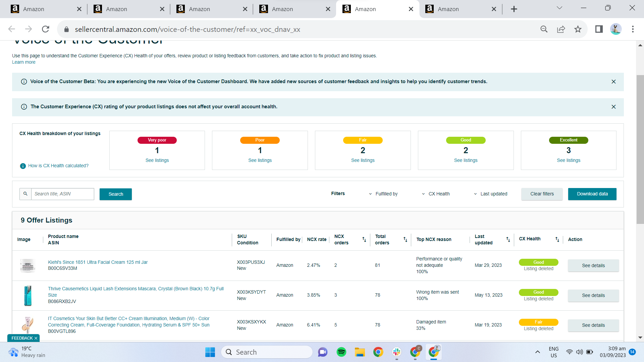The height and width of the screenshot is (362, 644).
Task: Click the Search title, ASIN input field
Action: click(x=63, y=194)
